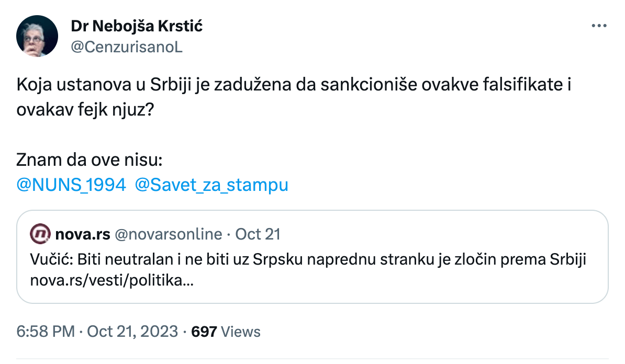Screen dimensions: 625x364
Task: Click the 697 view count number
Action: (204, 331)
